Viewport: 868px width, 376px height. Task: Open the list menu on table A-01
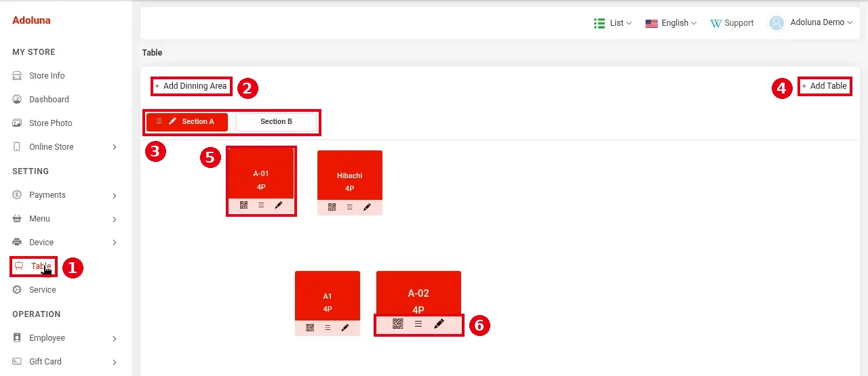[x=261, y=205]
